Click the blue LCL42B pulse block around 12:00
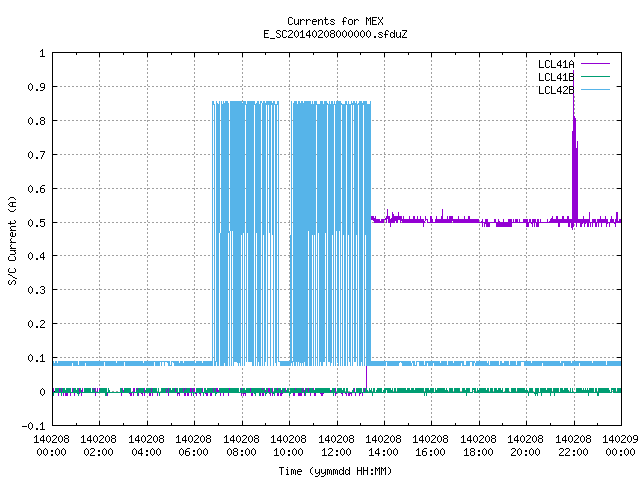The width and height of the screenshot is (640, 480). pyautogui.click(x=331, y=233)
